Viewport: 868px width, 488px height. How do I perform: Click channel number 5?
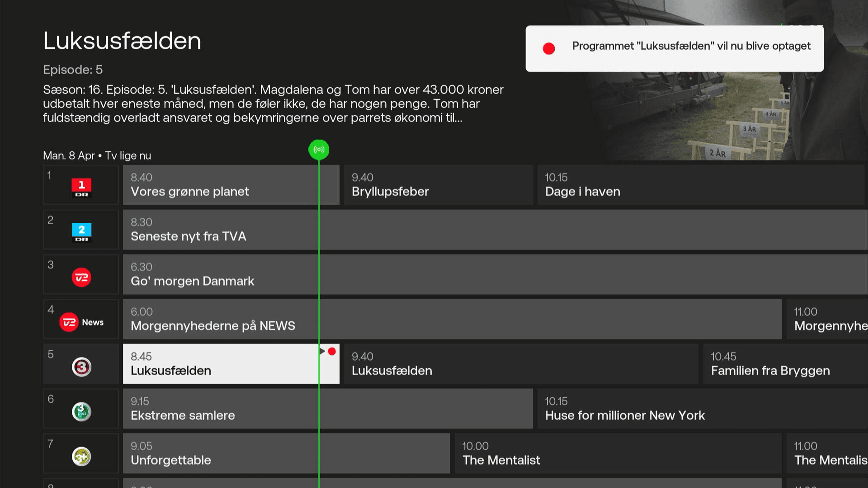[x=51, y=354]
